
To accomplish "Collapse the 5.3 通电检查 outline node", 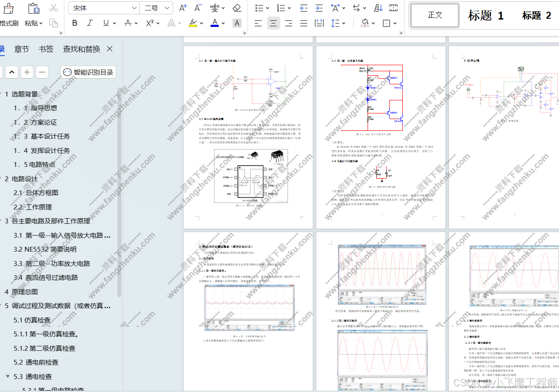I will (7, 376).
